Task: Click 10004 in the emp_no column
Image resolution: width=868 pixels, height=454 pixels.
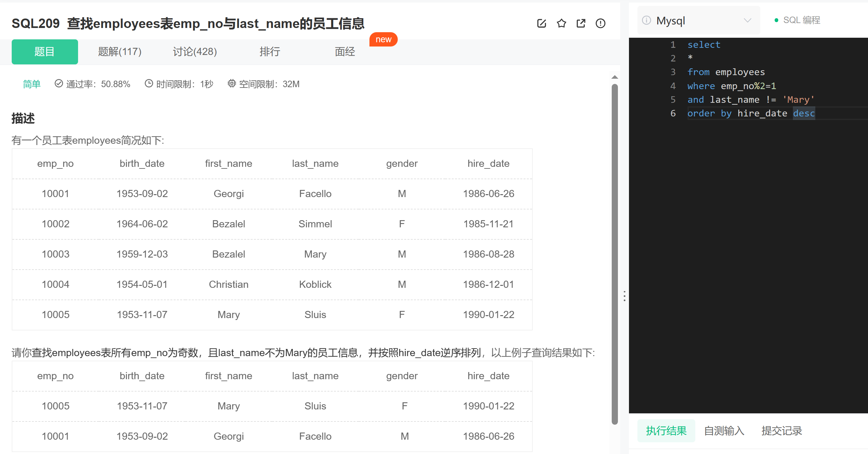Action: point(55,284)
